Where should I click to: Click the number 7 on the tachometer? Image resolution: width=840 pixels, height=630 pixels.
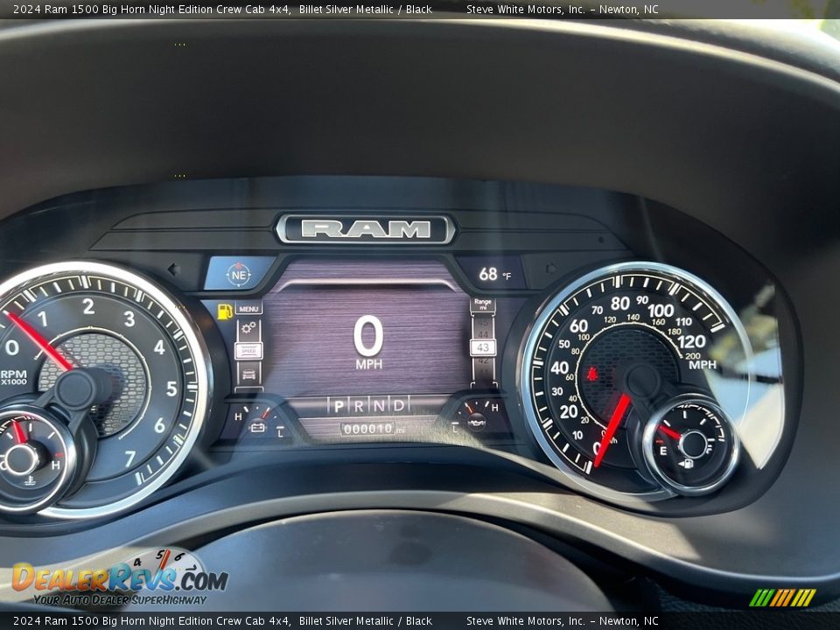pos(129,459)
